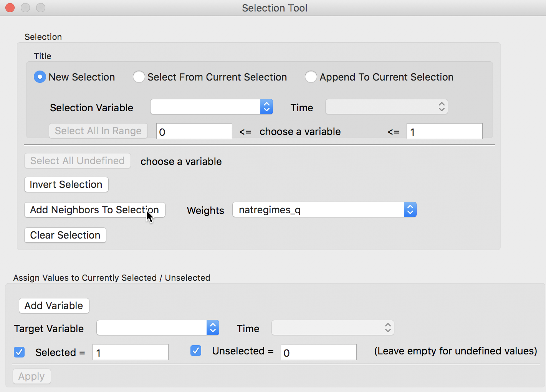Click the Select All In Range button
Image resolution: width=546 pixels, height=392 pixels.
98,131
